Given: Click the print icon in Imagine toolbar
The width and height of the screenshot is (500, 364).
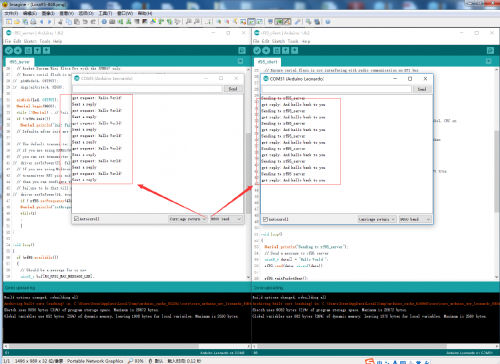Looking at the screenshot, I should (x=33, y=22).
